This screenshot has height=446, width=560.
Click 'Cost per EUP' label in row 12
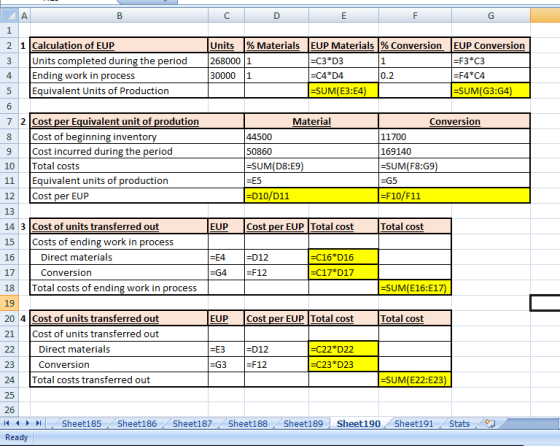pos(137,196)
